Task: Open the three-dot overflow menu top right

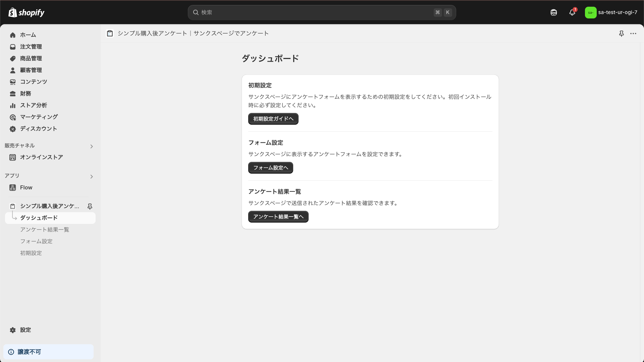Action: point(634,34)
